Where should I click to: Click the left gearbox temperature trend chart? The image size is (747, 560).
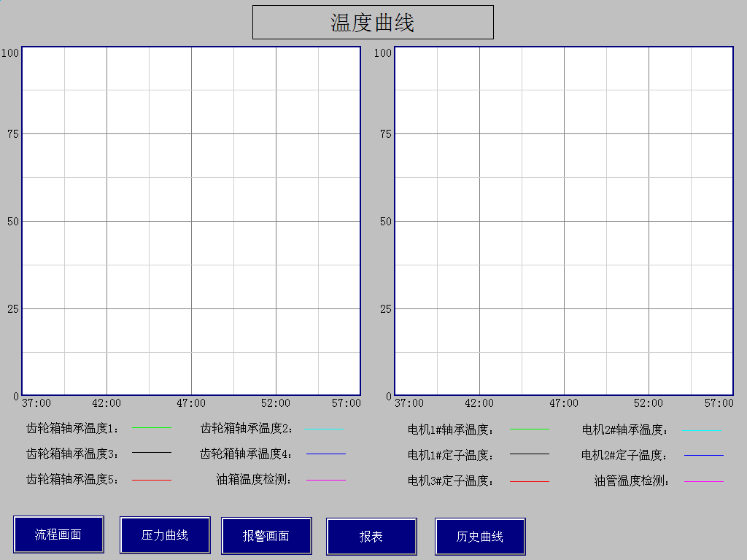coord(191,221)
